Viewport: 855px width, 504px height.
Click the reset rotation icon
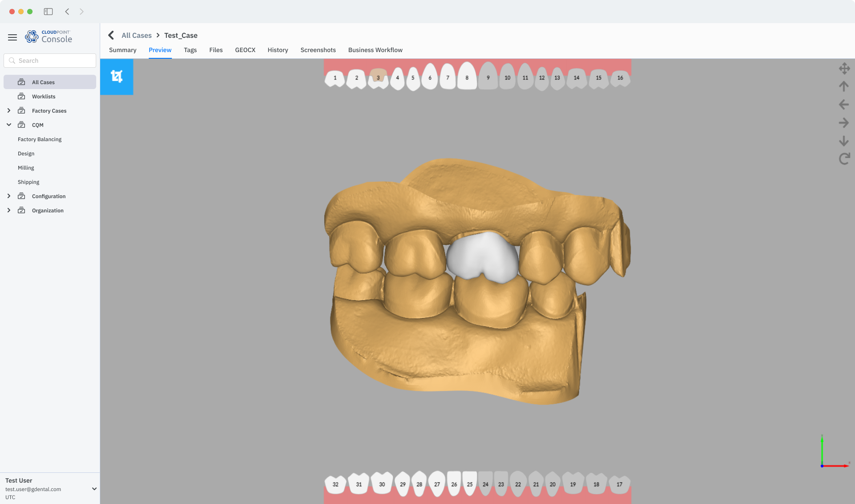844,159
